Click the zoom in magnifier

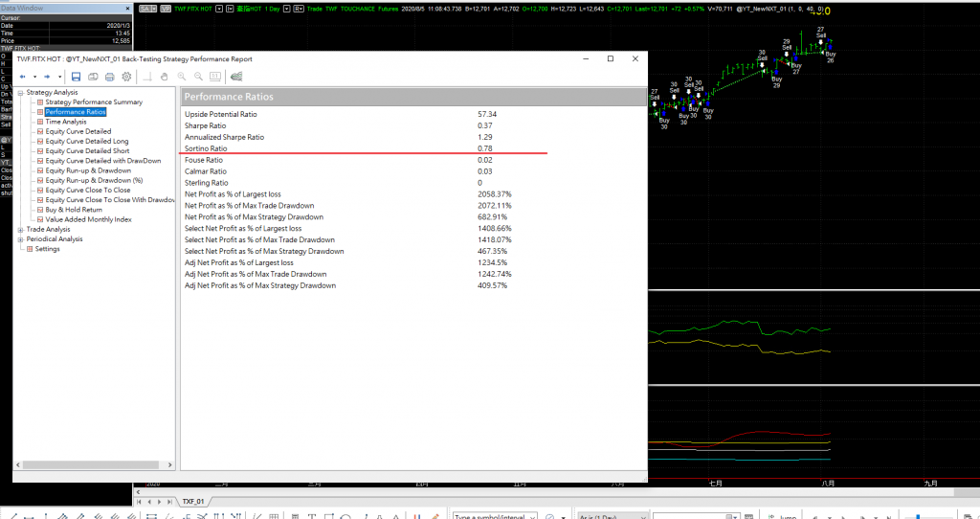pos(182,77)
